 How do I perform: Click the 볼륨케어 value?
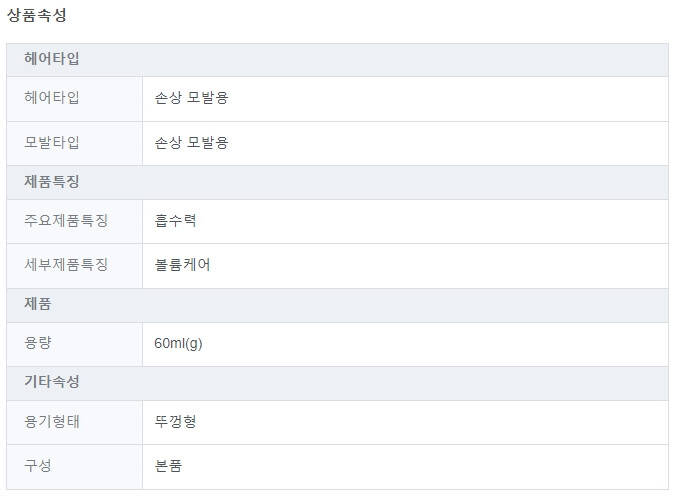tap(182, 265)
